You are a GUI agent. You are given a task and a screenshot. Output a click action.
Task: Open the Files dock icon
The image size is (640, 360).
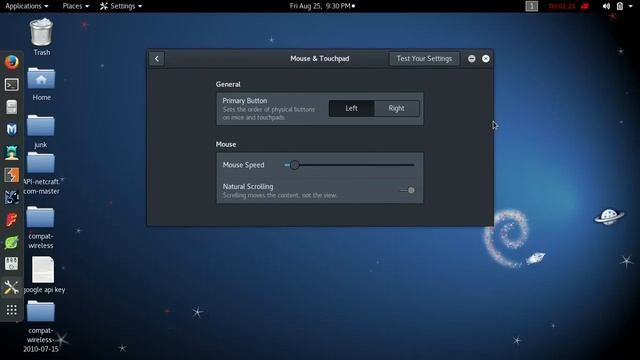12,107
